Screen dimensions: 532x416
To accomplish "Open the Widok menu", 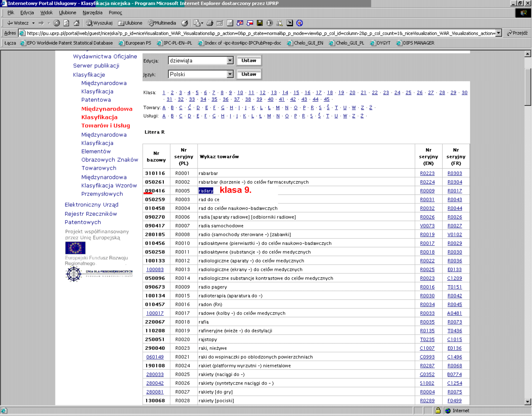I will [47, 13].
